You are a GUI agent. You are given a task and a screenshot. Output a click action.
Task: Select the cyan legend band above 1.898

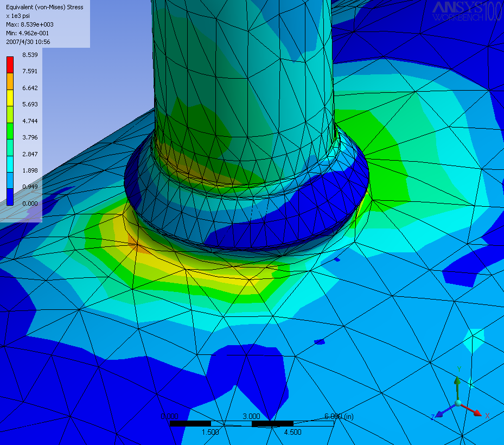tap(10, 164)
